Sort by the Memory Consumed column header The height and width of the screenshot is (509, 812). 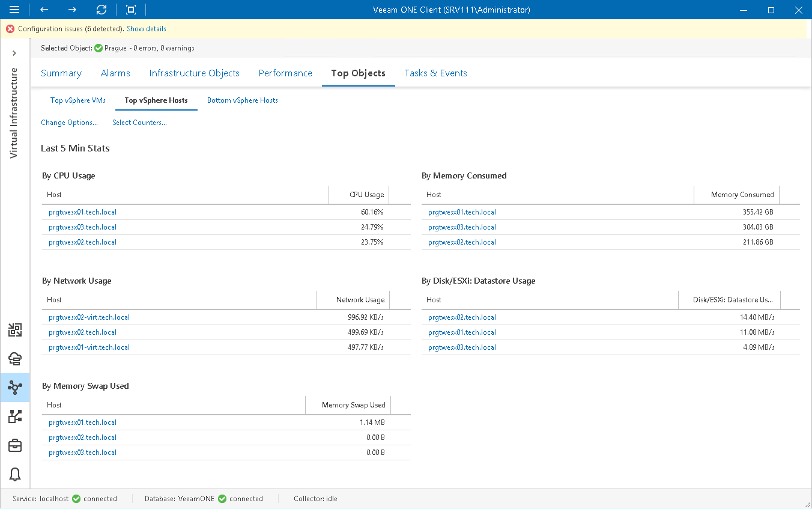click(x=736, y=195)
